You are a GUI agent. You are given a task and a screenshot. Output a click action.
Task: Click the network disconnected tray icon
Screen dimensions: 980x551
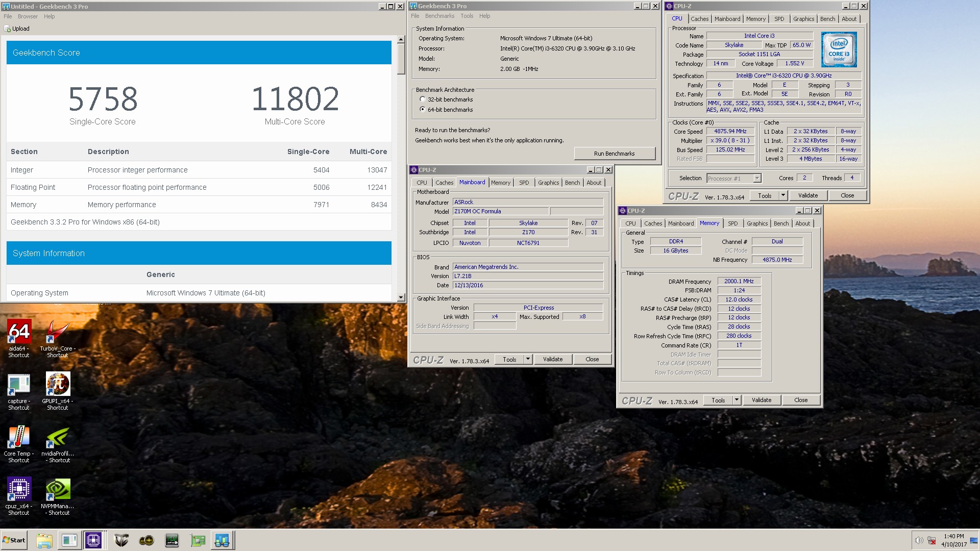pyautogui.click(x=932, y=540)
